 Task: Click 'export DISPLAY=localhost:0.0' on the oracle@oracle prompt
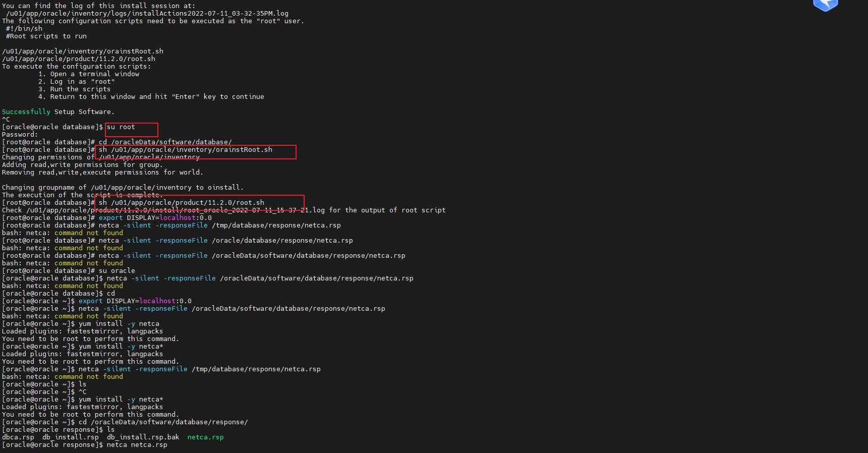pos(135,301)
